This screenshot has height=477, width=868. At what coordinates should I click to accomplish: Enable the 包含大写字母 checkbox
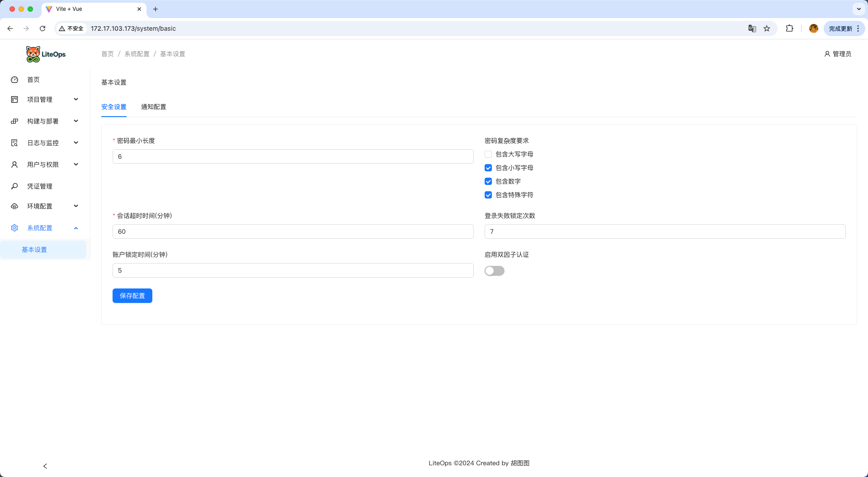click(488, 154)
